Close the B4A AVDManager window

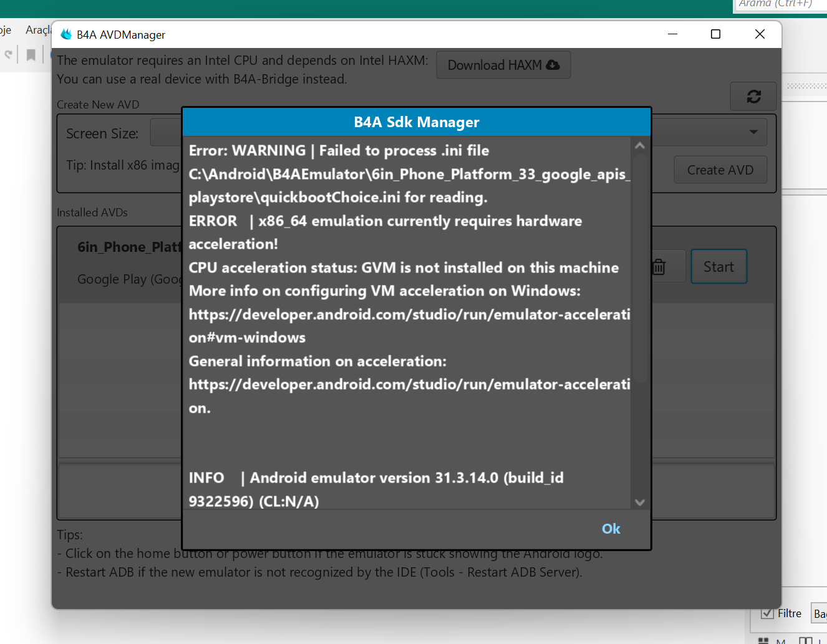[760, 34]
